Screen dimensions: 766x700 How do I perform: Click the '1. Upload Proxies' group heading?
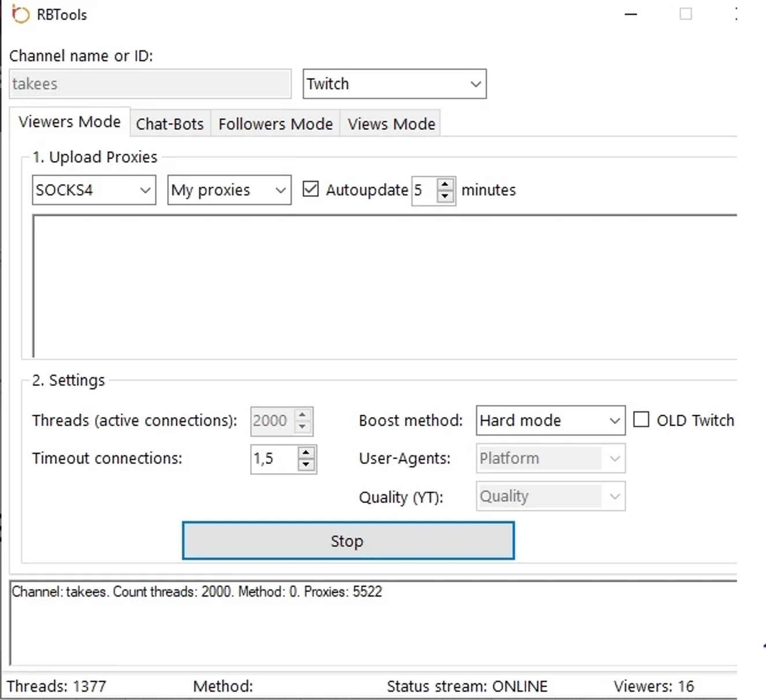point(95,157)
